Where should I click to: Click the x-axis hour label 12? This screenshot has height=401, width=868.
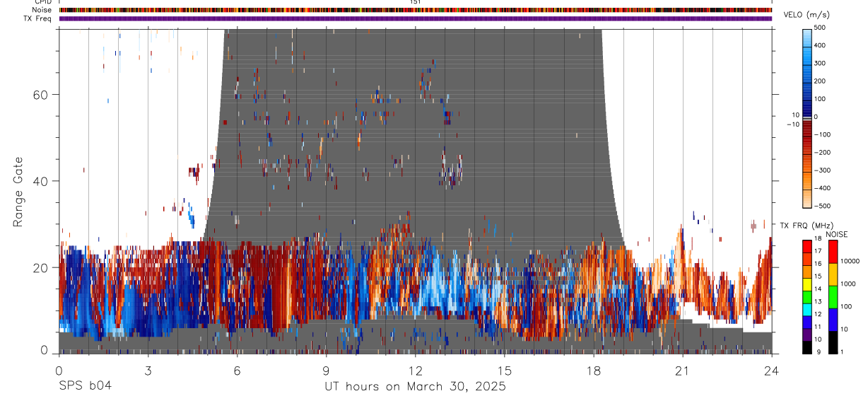click(415, 370)
